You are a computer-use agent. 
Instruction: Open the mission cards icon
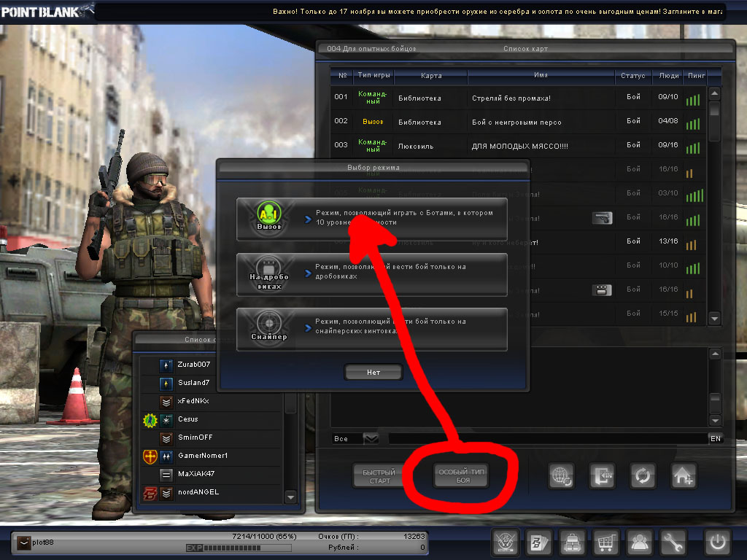539,542
